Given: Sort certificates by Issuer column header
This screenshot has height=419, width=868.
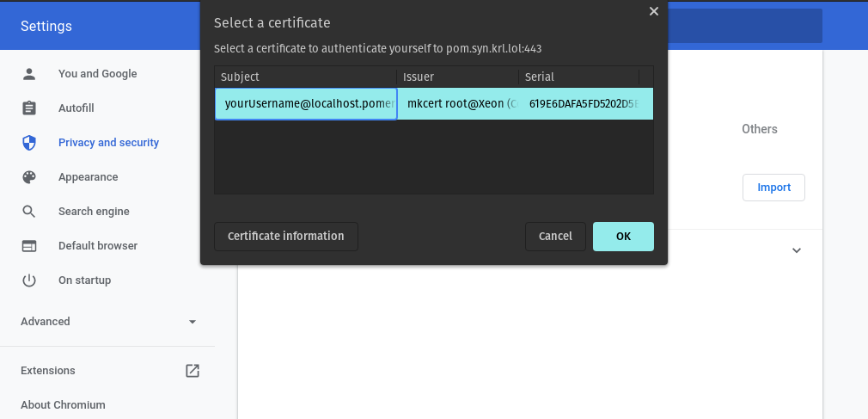Looking at the screenshot, I should coord(457,77).
